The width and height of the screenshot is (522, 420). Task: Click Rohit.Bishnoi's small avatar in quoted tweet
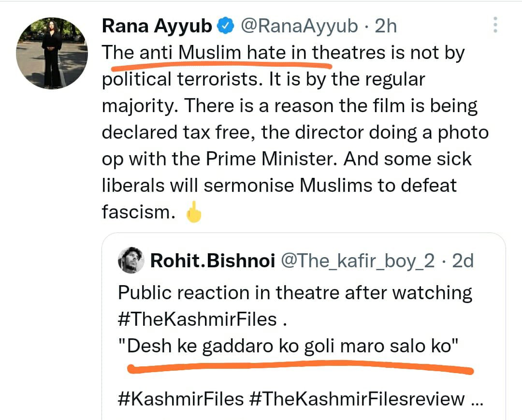(131, 261)
